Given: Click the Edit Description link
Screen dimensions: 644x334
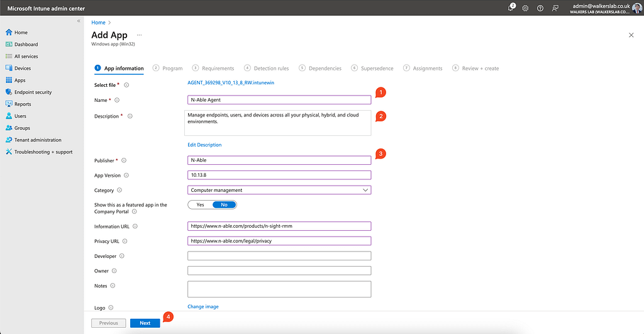Looking at the screenshot, I should coord(204,145).
